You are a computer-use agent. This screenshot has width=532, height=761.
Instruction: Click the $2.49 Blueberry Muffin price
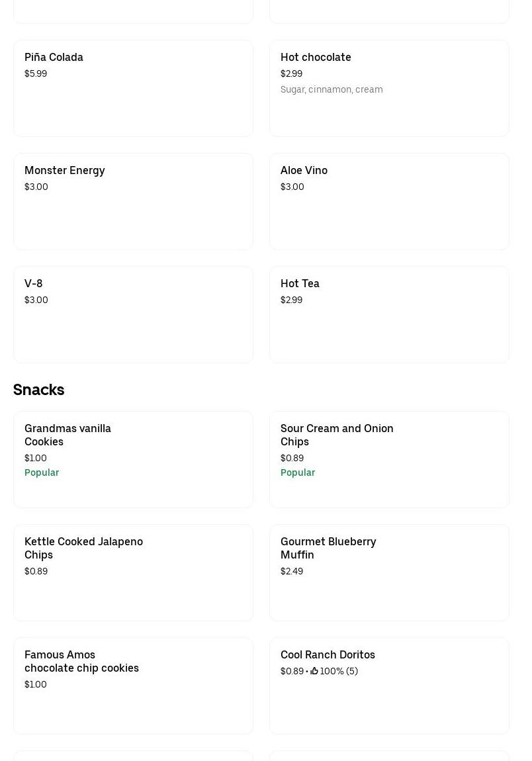click(292, 571)
